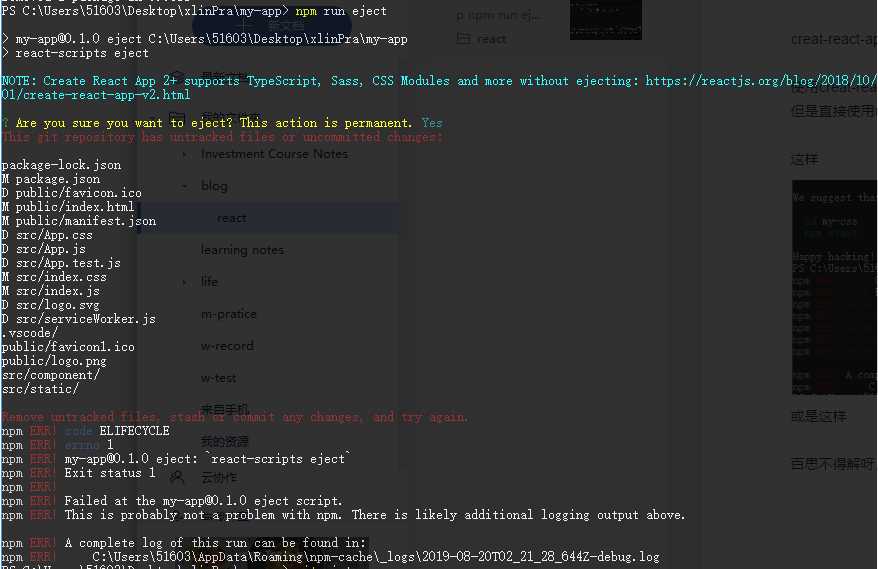
Task: Click '.vscode/' untracked entry
Action: click(29, 333)
